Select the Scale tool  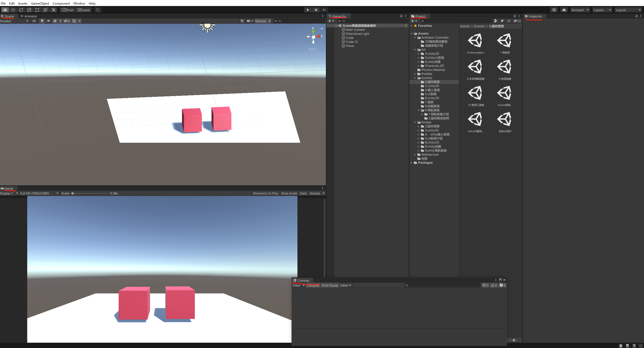pyautogui.click(x=29, y=10)
